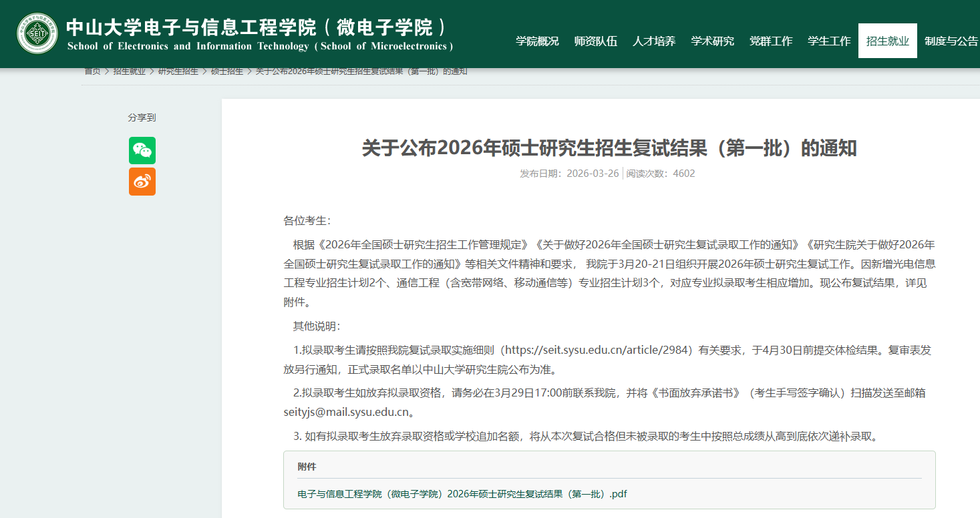Open the 党群工作 navigation item
This screenshot has height=518, width=980.
coord(771,41)
